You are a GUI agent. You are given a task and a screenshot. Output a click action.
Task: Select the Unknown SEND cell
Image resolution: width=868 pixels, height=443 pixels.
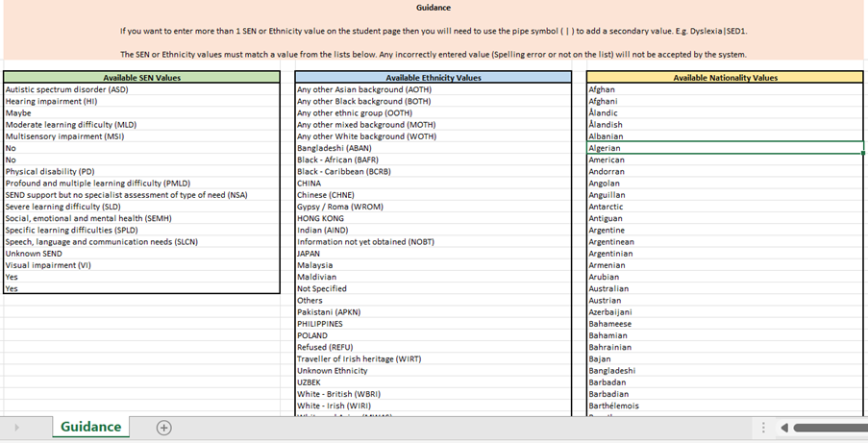[141, 253]
